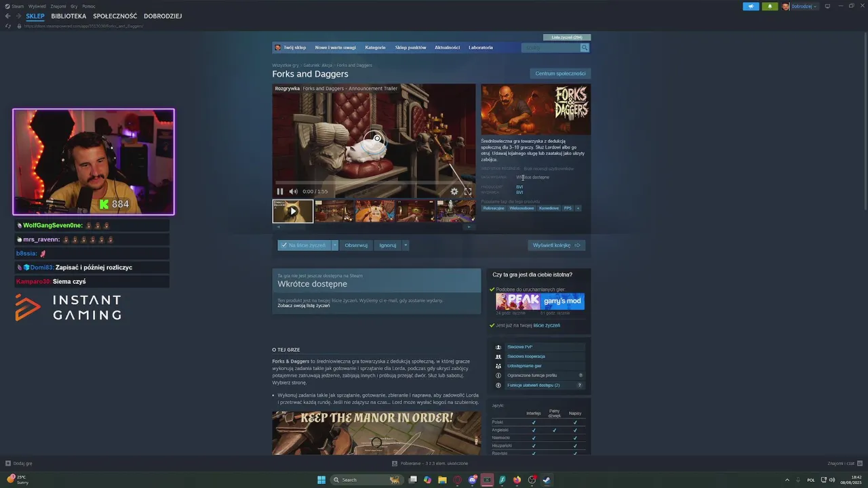The image size is (868, 488).
Task: Show hidden system tray icons
Action: tap(787, 480)
